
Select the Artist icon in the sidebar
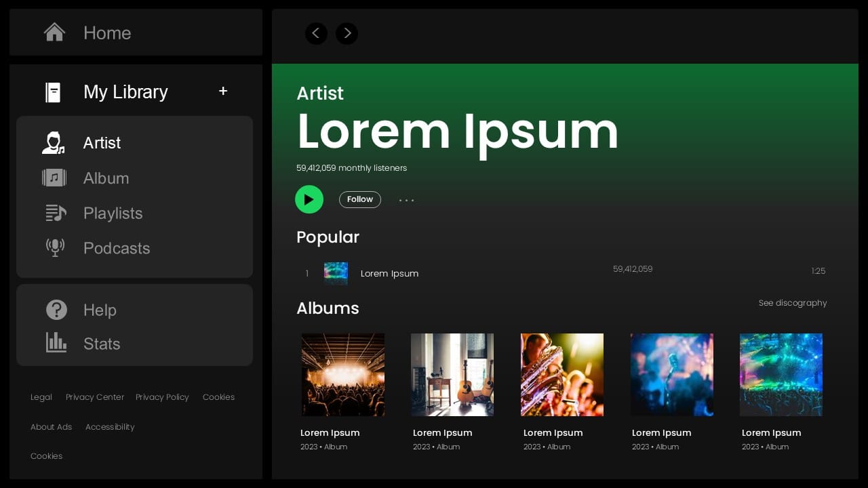(x=54, y=142)
